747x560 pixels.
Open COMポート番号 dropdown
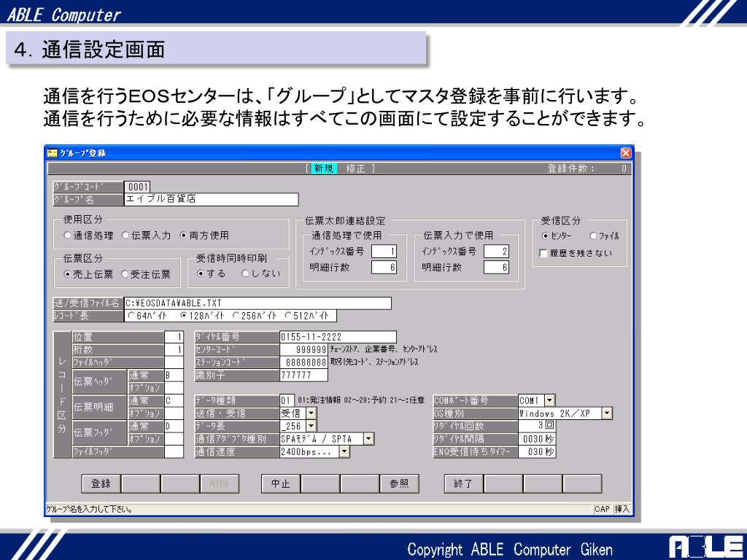tap(550, 401)
